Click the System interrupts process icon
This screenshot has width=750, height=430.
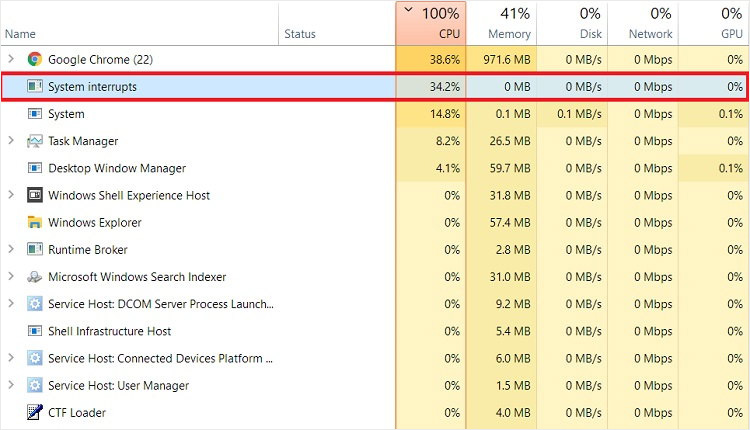tap(35, 87)
